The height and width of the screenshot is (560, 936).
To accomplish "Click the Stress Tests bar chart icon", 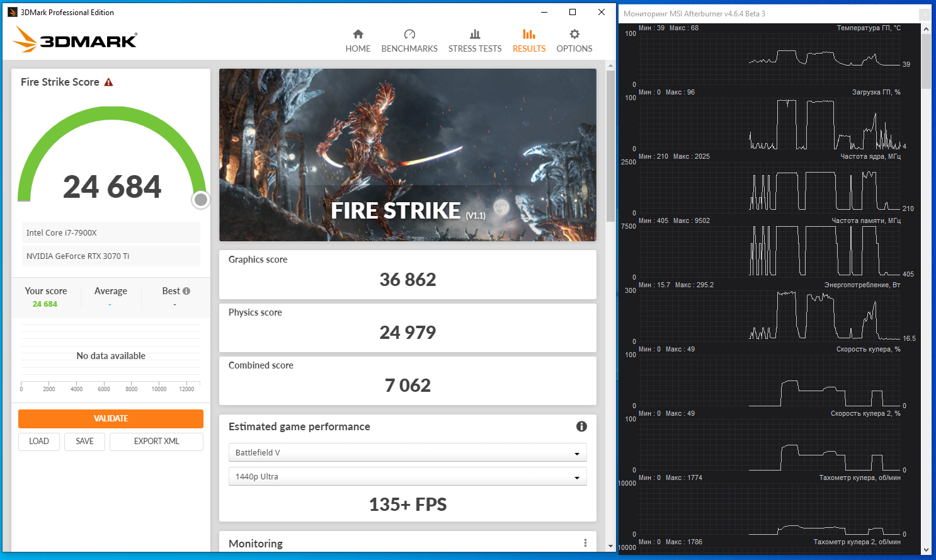I will [x=475, y=34].
